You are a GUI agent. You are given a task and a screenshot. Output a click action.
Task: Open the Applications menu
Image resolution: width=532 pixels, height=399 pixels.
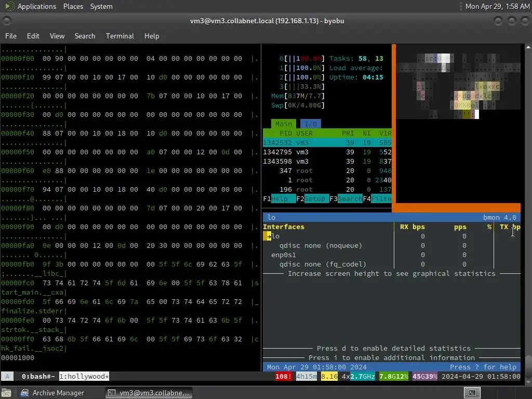coord(37,6)
